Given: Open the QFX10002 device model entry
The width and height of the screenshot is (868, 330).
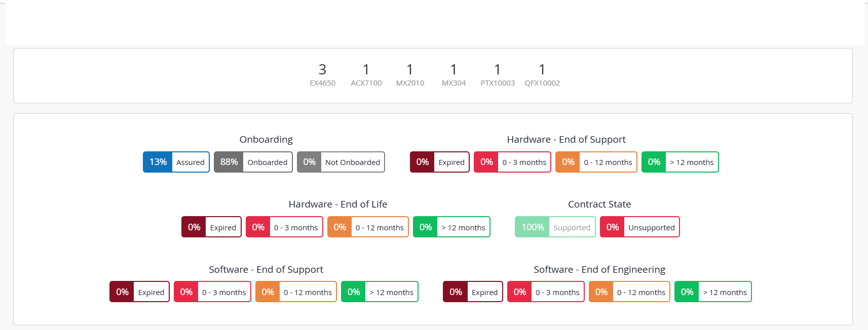Looking at the screenshot, I should [x=542, y=74].
